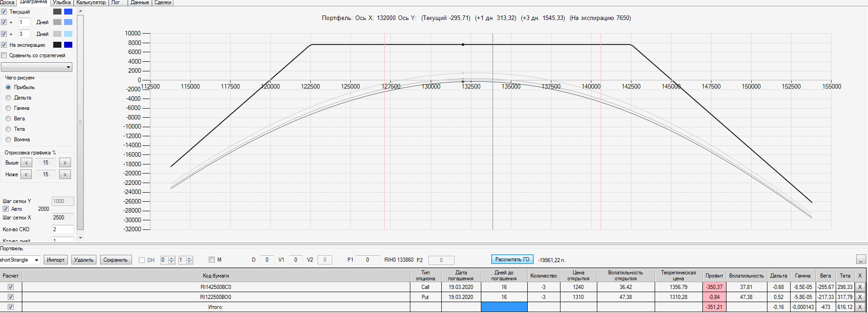Viewport: 868px width, 313px height.
Task: Click the Импорт button
Action: pos(56,260)
